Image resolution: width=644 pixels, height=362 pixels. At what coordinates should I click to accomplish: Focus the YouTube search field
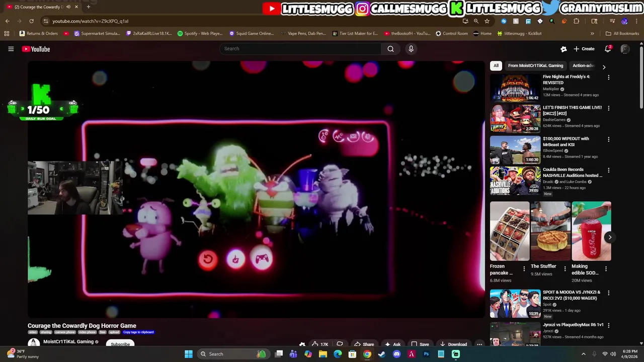[x=300, y=49]
